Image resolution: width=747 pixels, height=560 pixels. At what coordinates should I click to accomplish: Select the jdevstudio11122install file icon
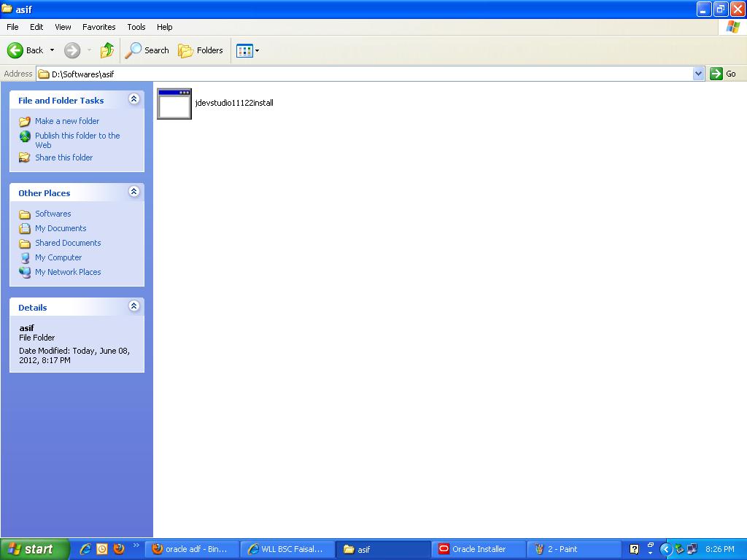pyautogui.click(x=174, y=104)
